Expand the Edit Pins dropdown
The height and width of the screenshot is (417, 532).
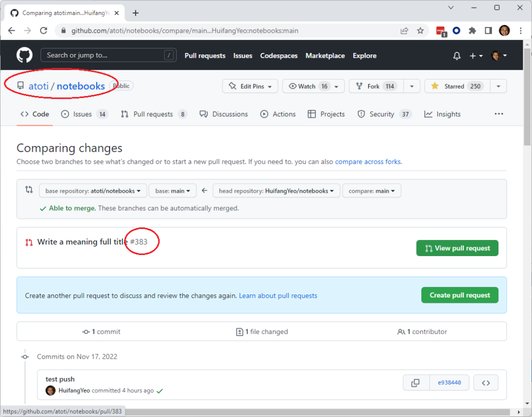click(x=250, y=86)
